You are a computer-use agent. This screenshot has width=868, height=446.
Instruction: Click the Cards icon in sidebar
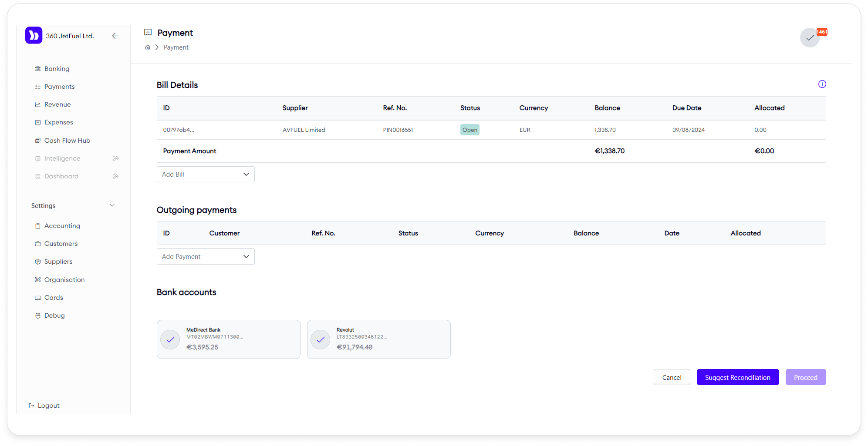tap(38, 298)
